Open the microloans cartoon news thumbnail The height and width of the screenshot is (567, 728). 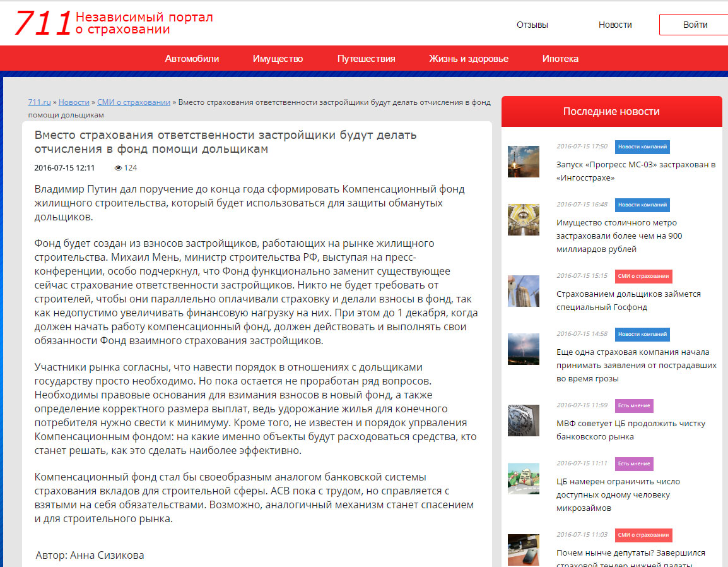pos(523,478)
